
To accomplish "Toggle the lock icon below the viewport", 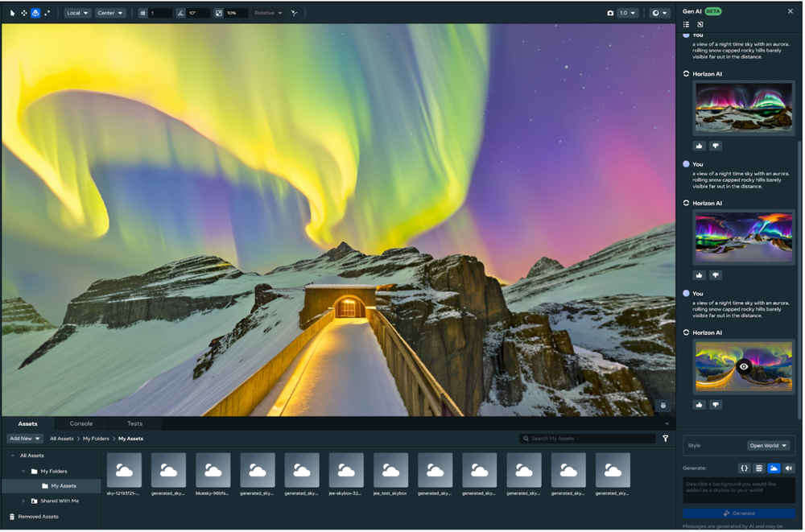I will (x=665, y=405).
